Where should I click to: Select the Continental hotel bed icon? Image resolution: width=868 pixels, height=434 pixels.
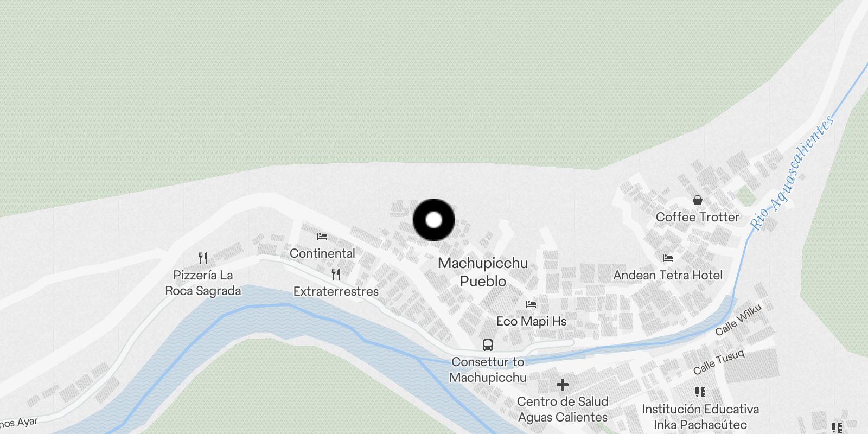[322, 237]
